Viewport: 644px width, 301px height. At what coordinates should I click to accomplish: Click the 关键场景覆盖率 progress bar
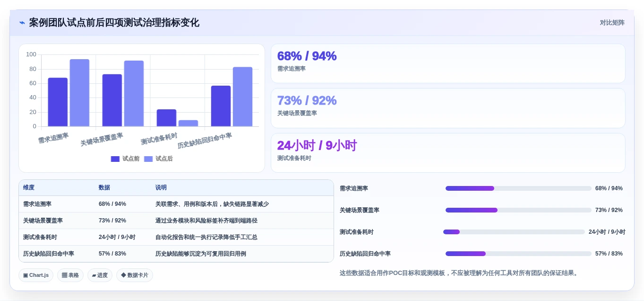(518, 210)
